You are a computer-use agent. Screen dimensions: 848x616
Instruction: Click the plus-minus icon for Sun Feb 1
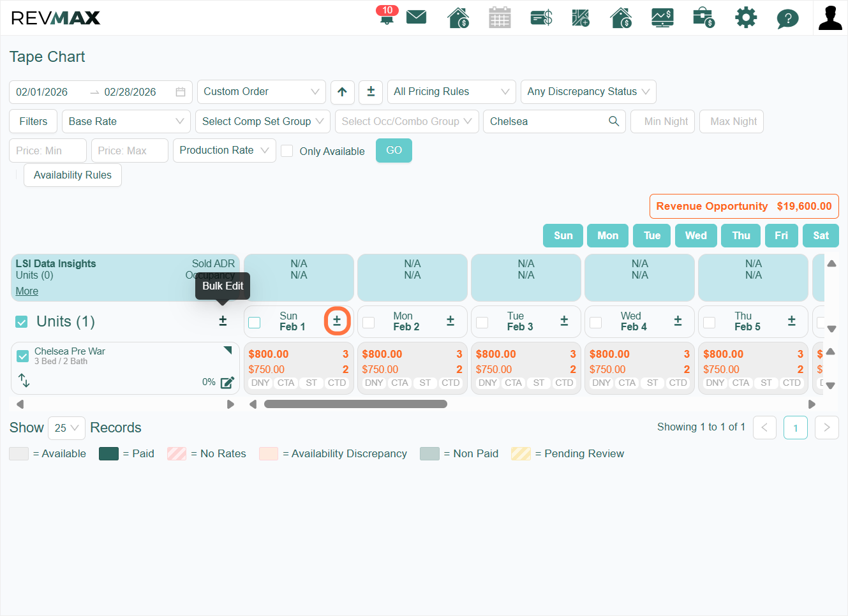pos(337,321)
